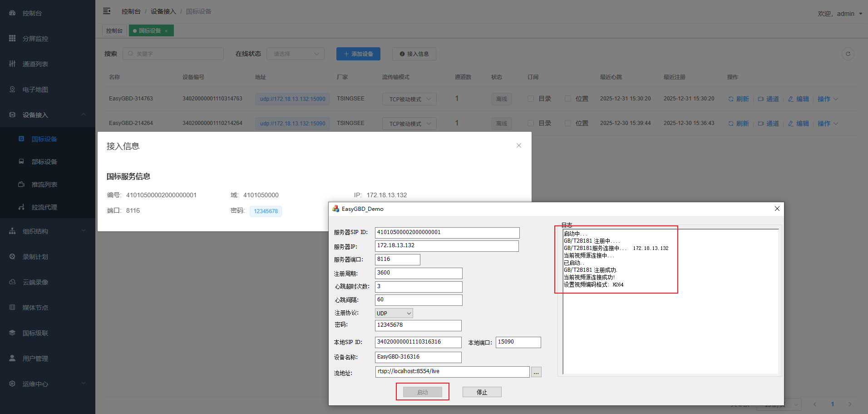Collapse the 设备接入 sidebar group
The height and width of the screenshot is (414, 868).
48,115
